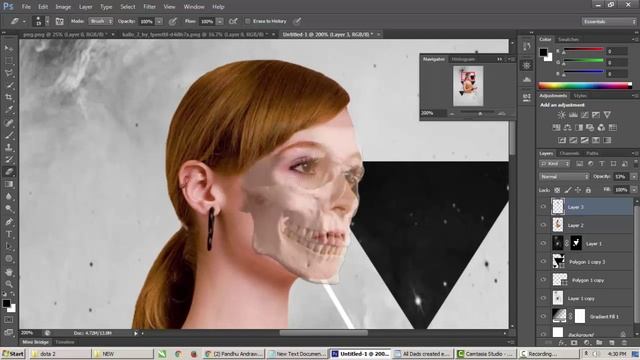Open eraser Mode dropdown
Image resolution: width=640 pixels, height=360 pixels.
[x=100, y=21]
